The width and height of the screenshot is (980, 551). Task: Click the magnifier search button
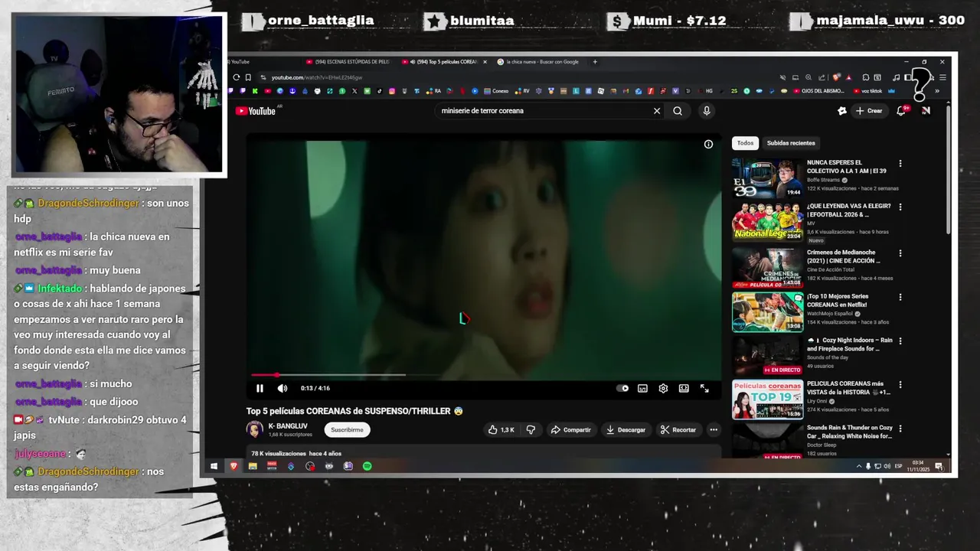tap(678, 111)
